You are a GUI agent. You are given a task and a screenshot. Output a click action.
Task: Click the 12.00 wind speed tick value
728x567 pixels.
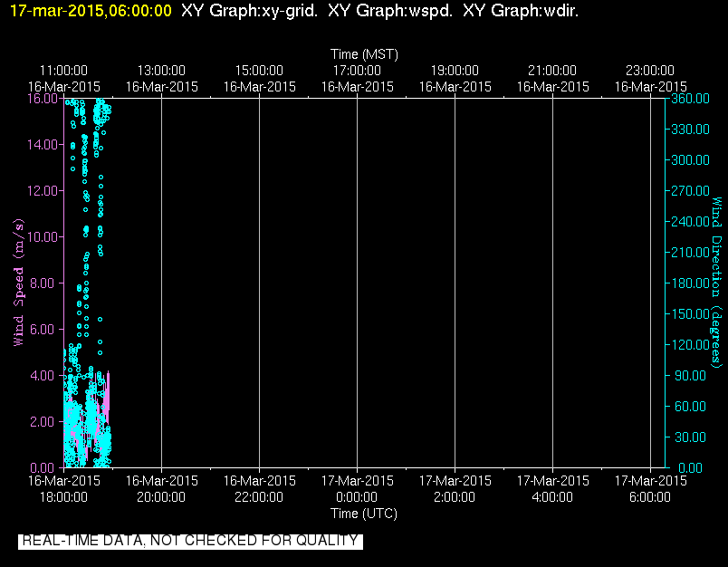(43, 191)
